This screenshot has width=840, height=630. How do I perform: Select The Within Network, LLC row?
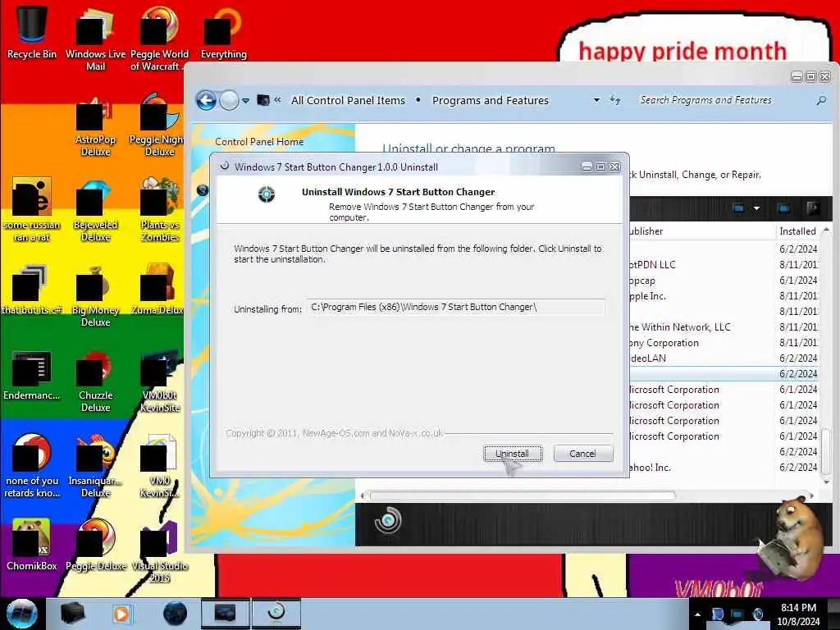pos(724,327)
